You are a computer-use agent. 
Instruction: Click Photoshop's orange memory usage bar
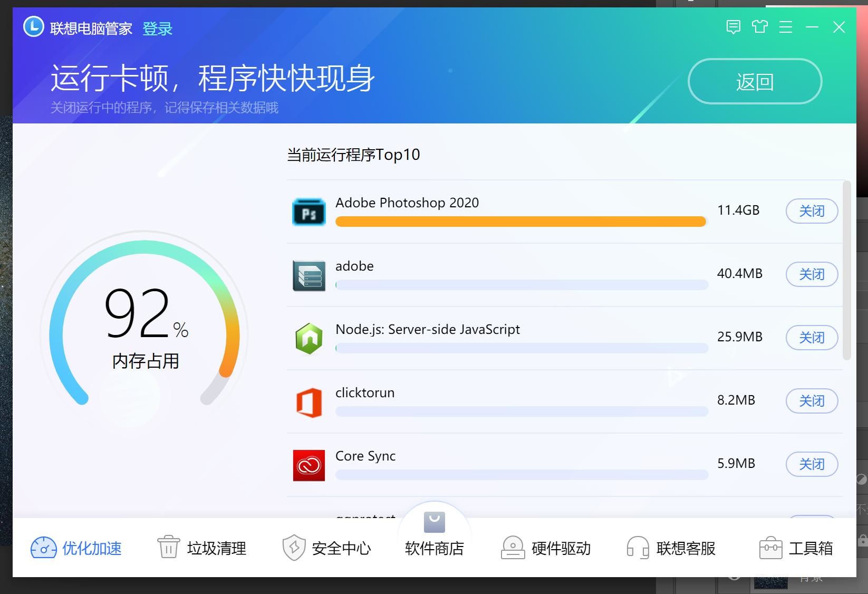pyautogui.click(x=520, y=222)
